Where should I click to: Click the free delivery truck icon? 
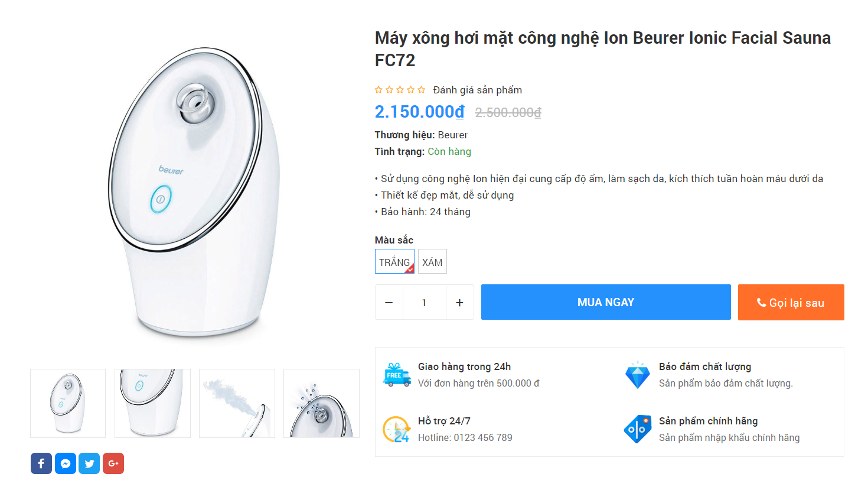397,375
